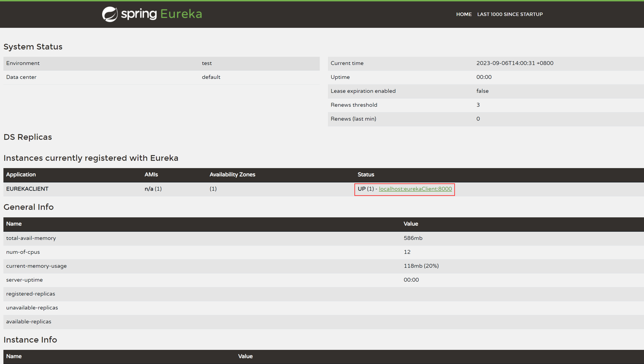
Task: Select the registered-replicas row name
Action: coord(31,294)
